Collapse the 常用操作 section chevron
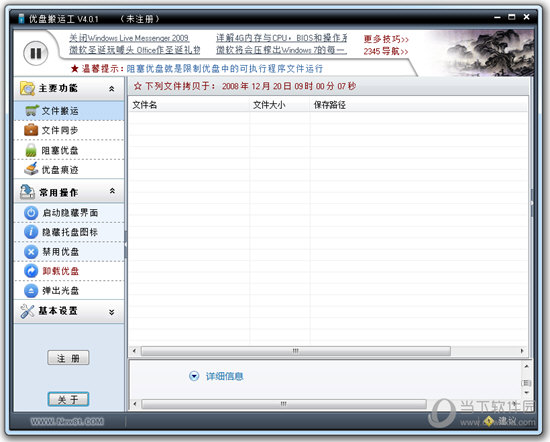Viewport: 550px width, 442px height. point(112,191)
